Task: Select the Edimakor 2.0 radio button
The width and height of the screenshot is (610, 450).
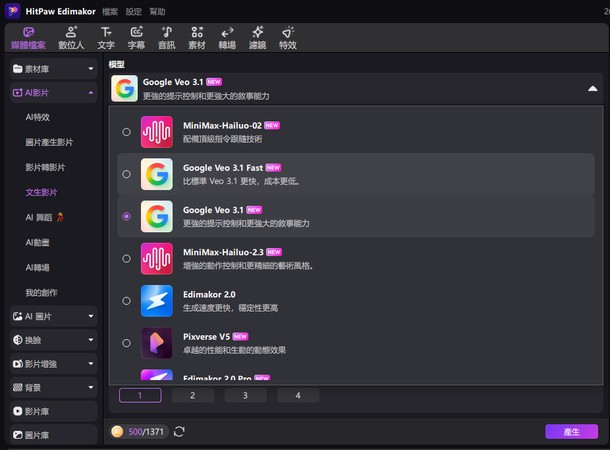Action: (126, 300)
